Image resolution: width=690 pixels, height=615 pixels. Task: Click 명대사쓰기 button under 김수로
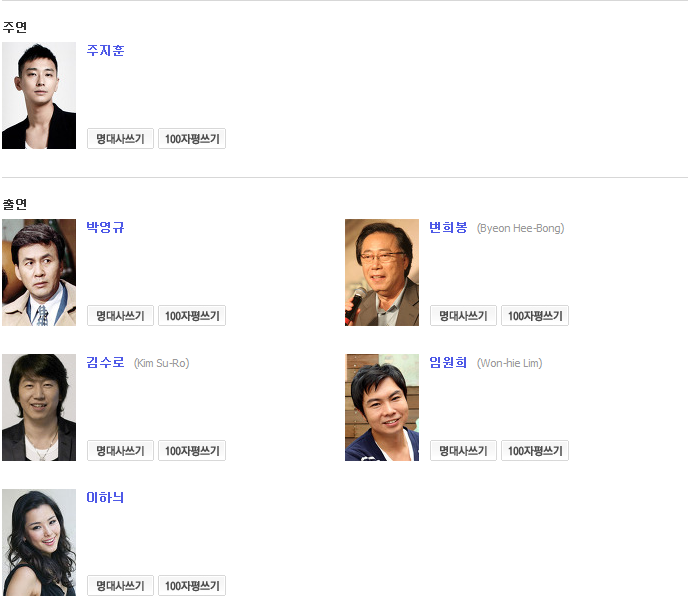tap(120, 451)
